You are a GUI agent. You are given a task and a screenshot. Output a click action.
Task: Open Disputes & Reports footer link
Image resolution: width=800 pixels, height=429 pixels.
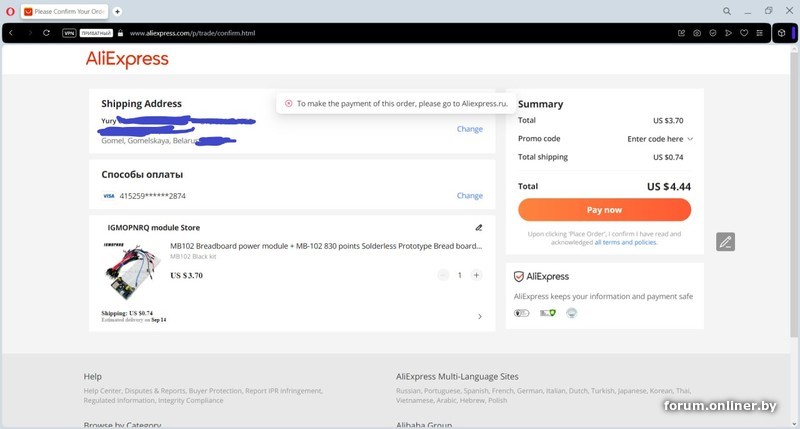click(155, 391)
